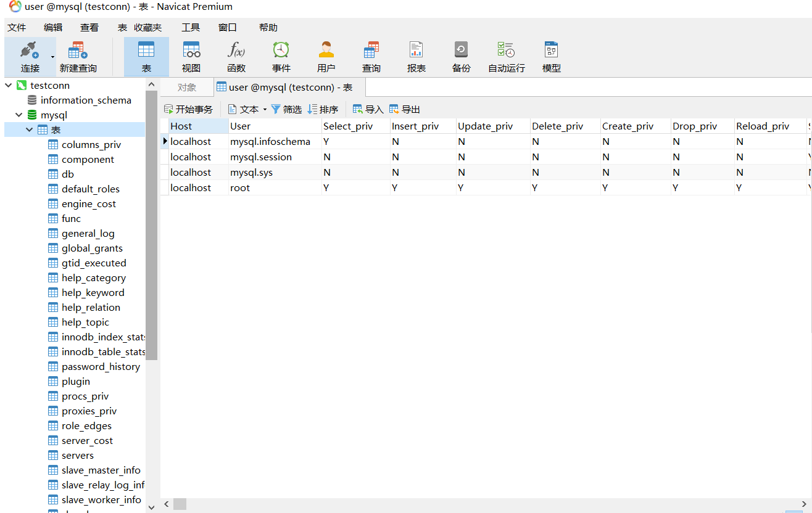Open the Function (函数) toolbar icon
Screen dimensions: 812x513
pyautogui.click(x=236, y=50)
